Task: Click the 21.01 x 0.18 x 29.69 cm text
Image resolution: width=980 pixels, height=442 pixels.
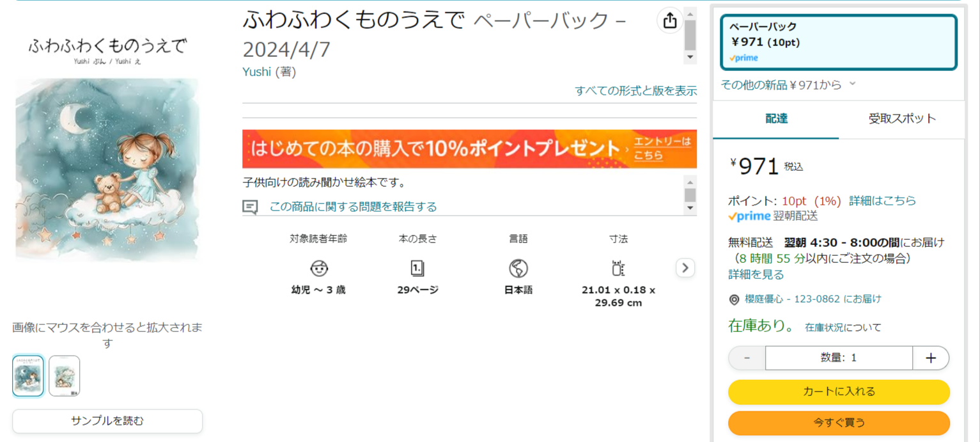Action: click(x=618, y=297)
